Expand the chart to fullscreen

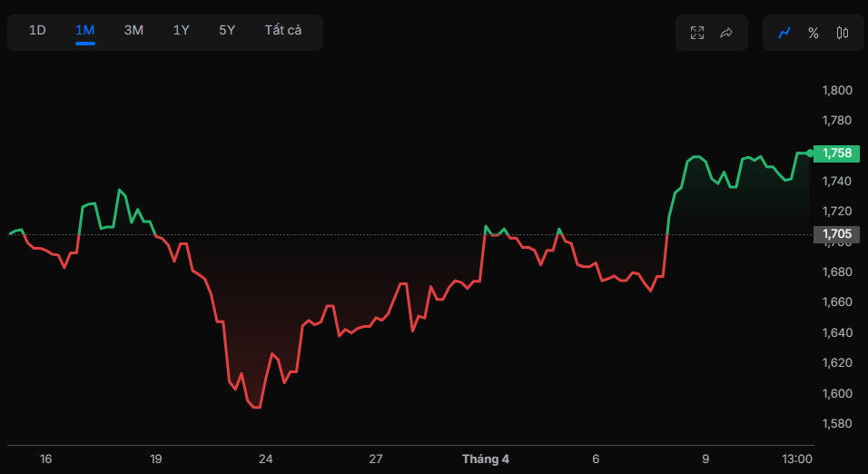697,33
